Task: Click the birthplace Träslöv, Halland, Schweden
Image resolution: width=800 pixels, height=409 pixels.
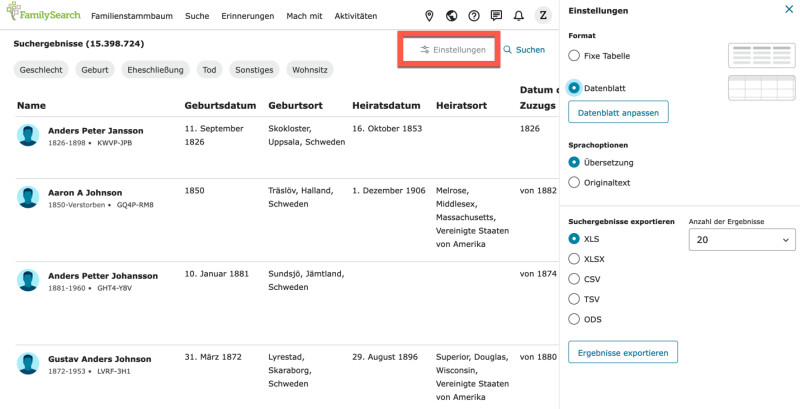Action: [x=301, y=197]
